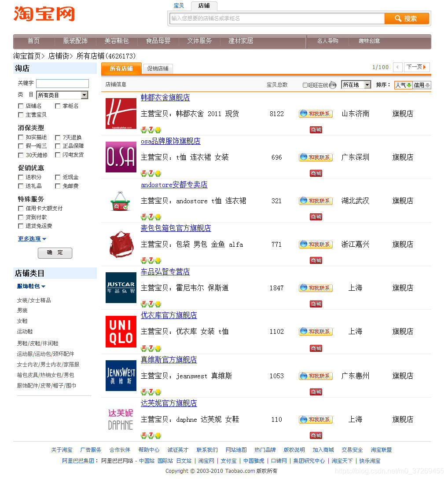
Task: Enable the 7天退换 filter
Action: (58, 138)
